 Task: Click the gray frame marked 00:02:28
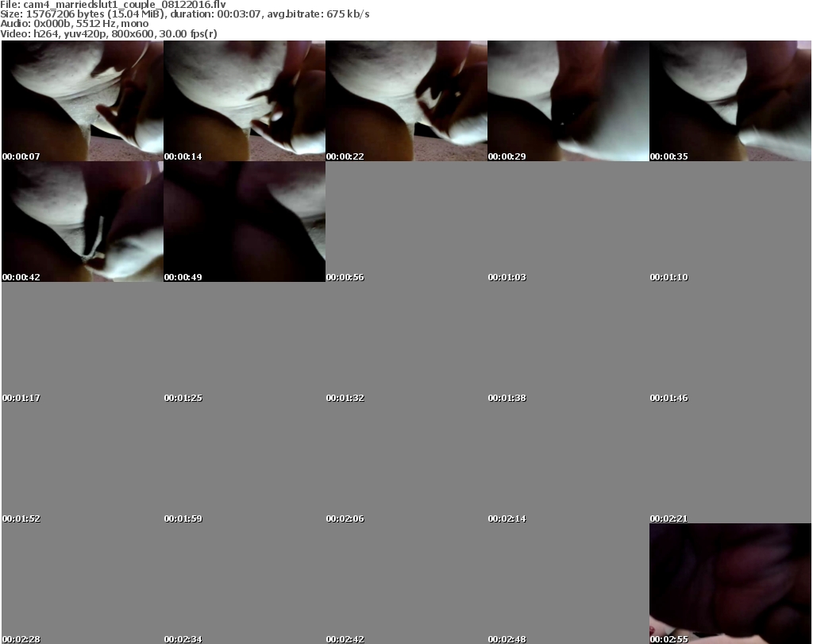click(83, 584)
